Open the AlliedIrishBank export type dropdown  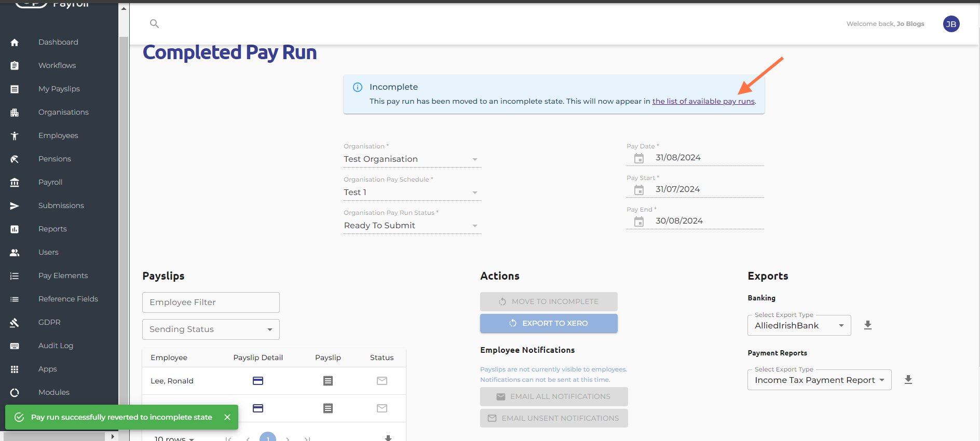point(799,325)
